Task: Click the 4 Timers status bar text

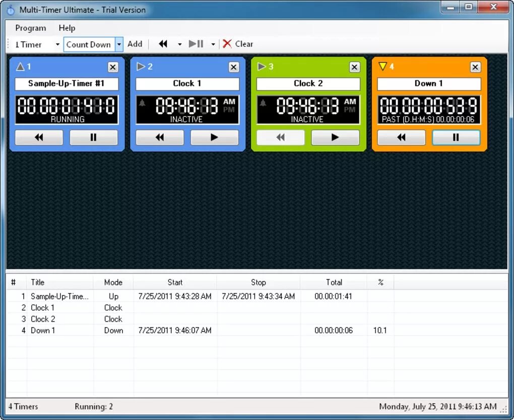Action: tap(23, 406)
